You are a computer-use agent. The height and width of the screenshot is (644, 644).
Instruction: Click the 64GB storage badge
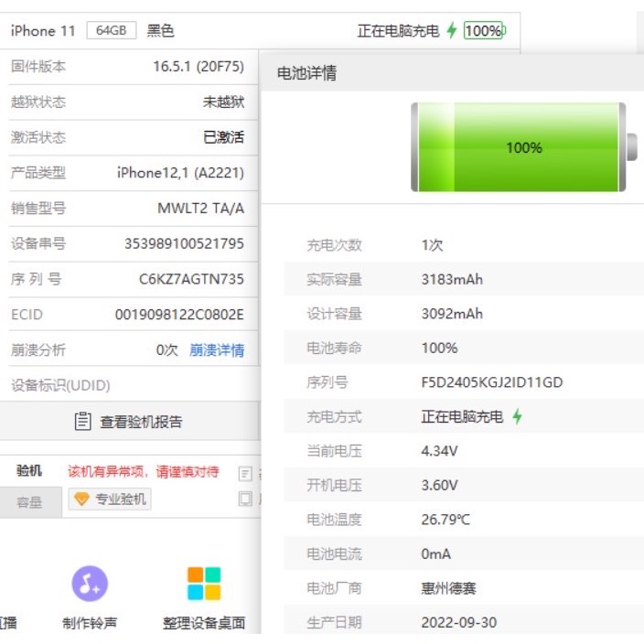coord(112,30)
